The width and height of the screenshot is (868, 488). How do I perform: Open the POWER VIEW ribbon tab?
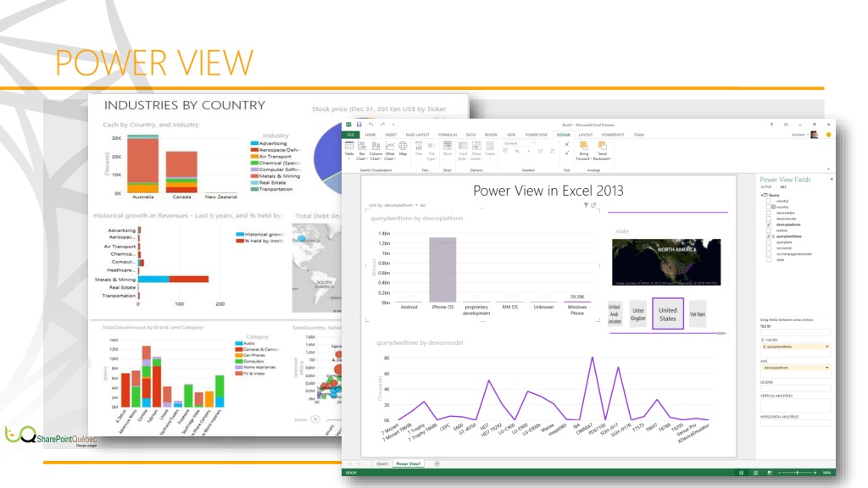coord(536,135)
